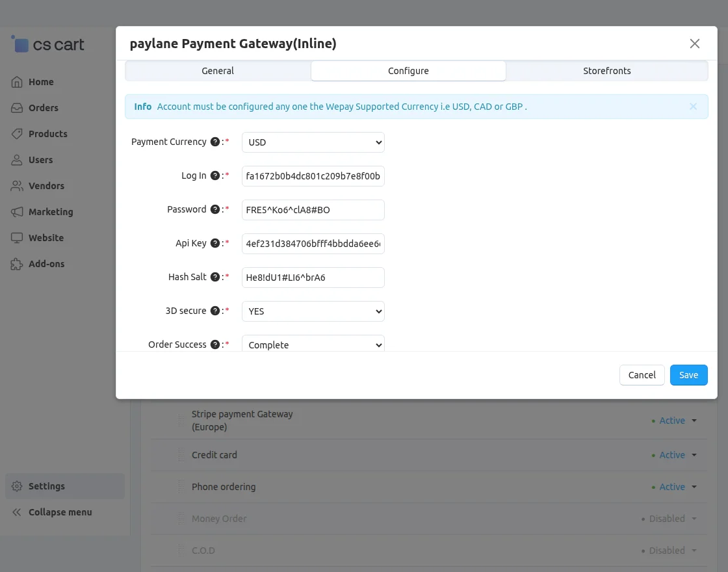The height and width of the screenshot is (572, 728).
Task: Click the Products tag icon
Action: click(17, 134)
